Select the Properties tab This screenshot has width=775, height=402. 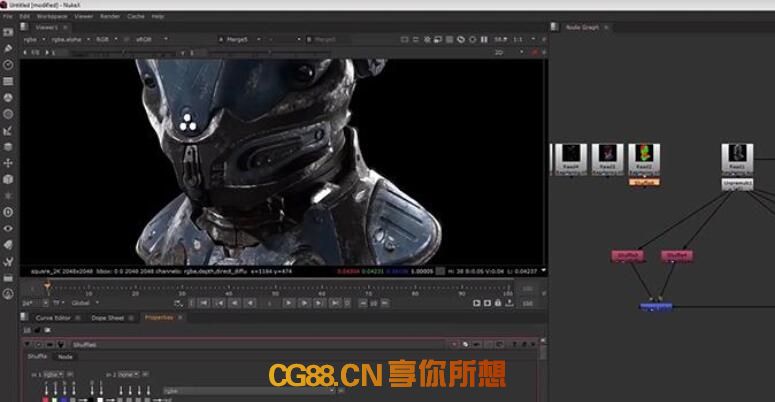pyautogui.click(x=159, y=317)
